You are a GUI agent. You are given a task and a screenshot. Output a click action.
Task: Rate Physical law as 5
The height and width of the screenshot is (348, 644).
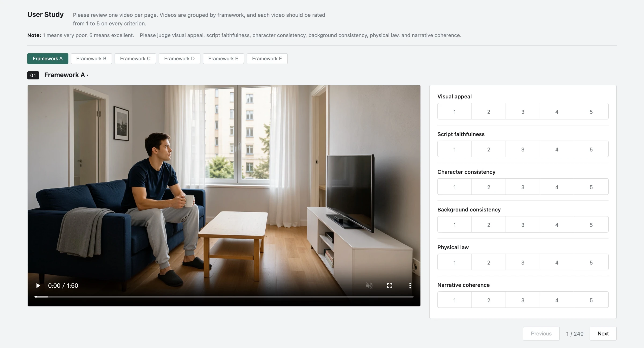pyautogui.click(x=591, y=262)
